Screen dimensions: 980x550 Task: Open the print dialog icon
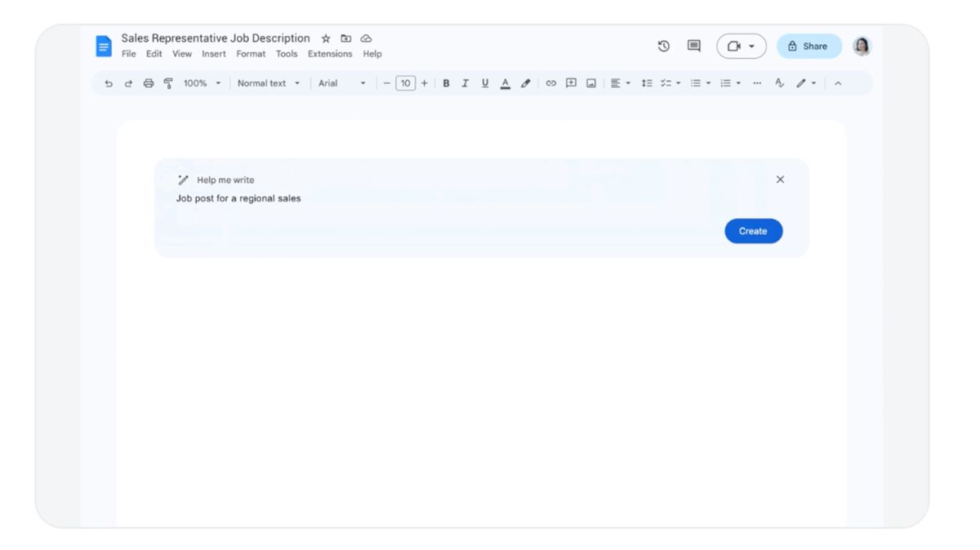[x=148, y=82]
